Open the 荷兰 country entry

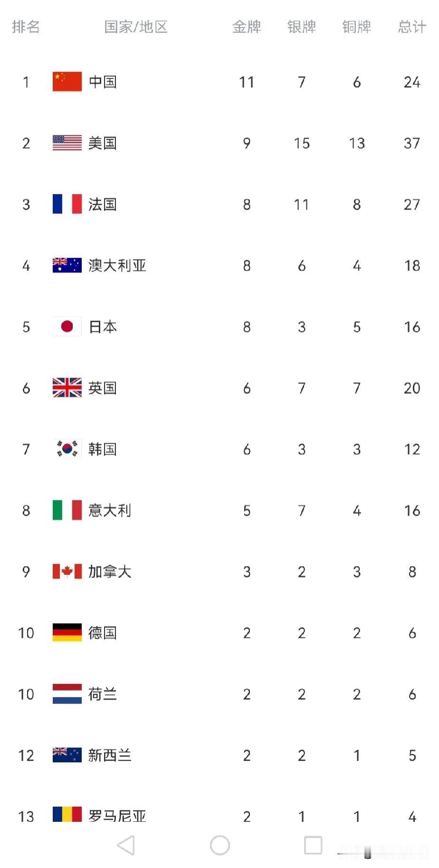(x=219, y=694)
